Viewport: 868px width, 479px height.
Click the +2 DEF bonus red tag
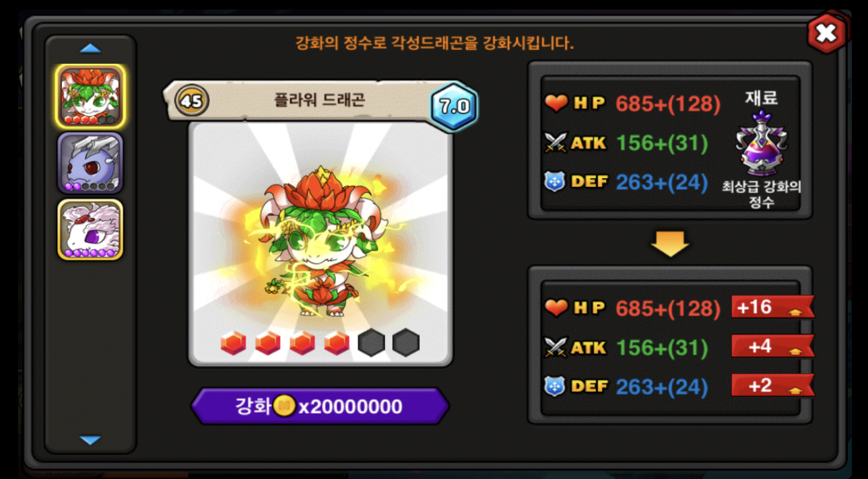click(x=773, y=385)
